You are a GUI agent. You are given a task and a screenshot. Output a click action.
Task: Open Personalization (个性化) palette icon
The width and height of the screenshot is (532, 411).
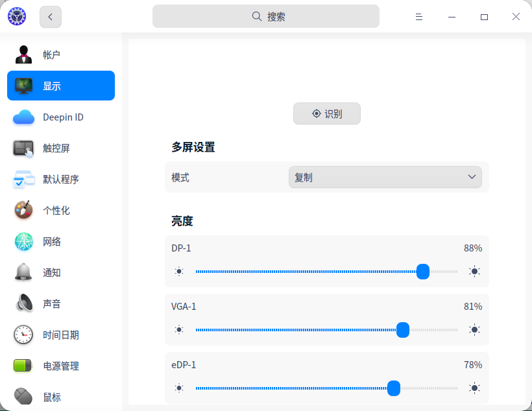click(24, 211)
